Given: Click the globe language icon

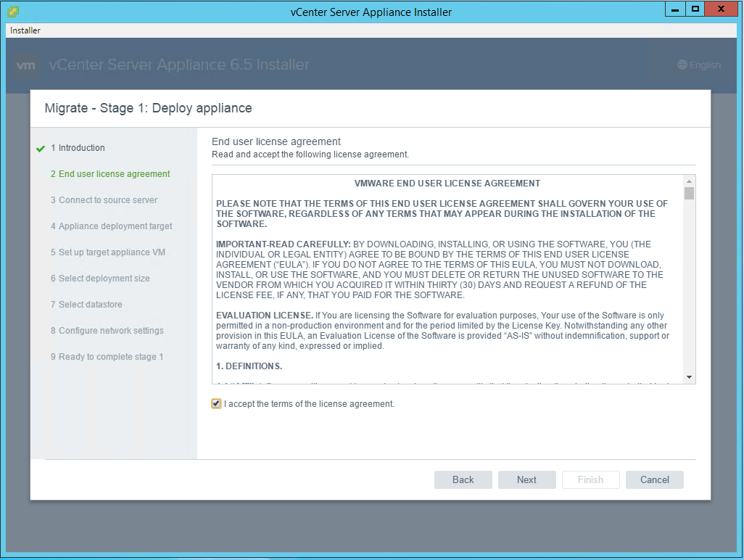Looking at the screenshot, I should tap(682, 65).
